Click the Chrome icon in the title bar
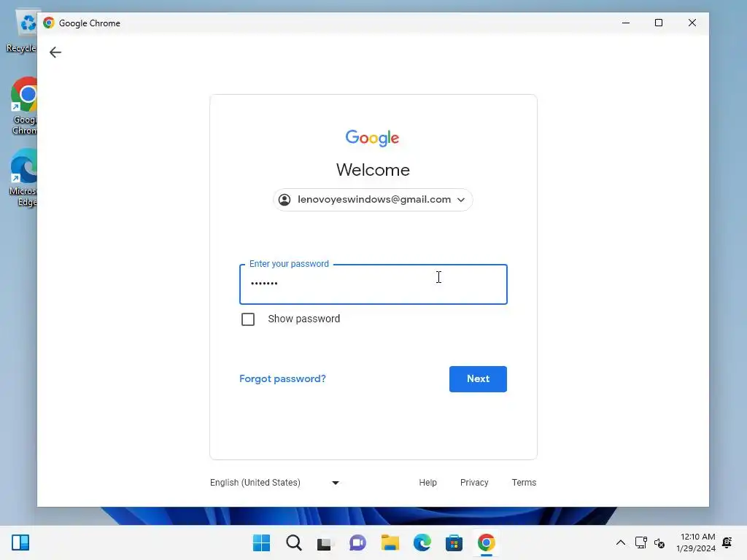This screenshot has height=560, width=747. tap(49, 23)
